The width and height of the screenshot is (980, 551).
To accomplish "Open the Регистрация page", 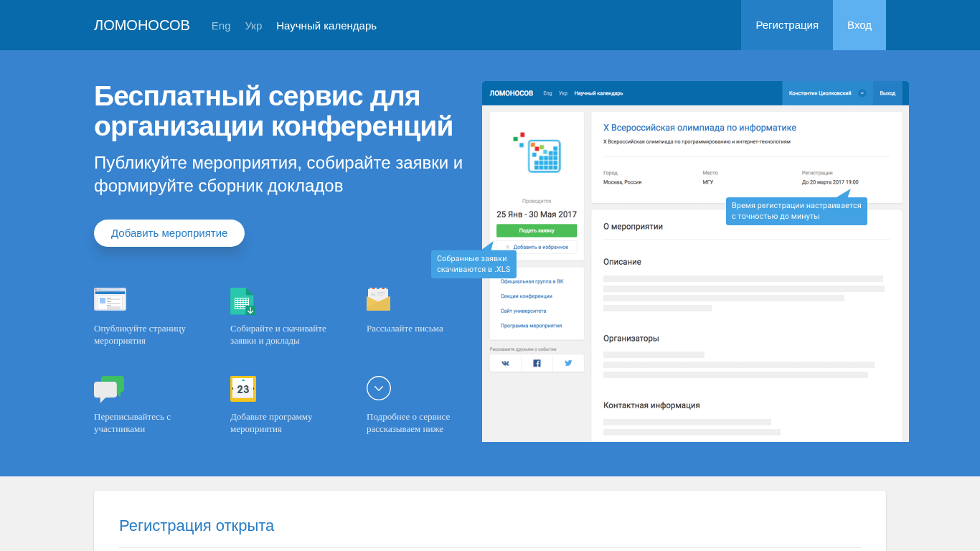I will [787, 25].
